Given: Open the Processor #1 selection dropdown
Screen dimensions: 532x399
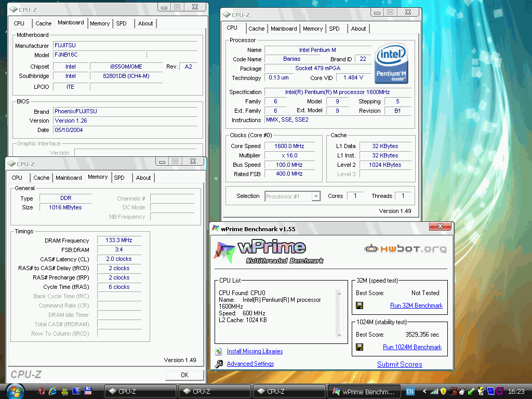Looking at the screenshot, I should (316, 196).
